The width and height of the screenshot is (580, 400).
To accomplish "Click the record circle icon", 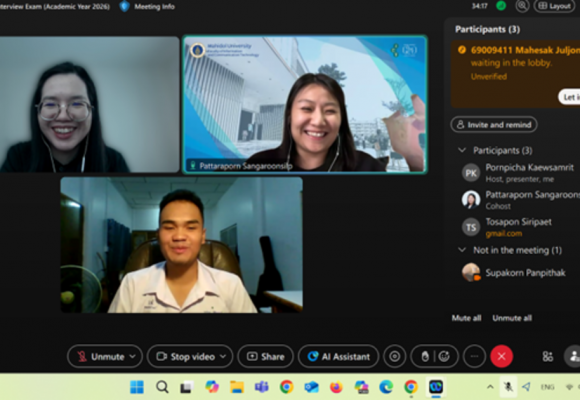I will point(395,356).
